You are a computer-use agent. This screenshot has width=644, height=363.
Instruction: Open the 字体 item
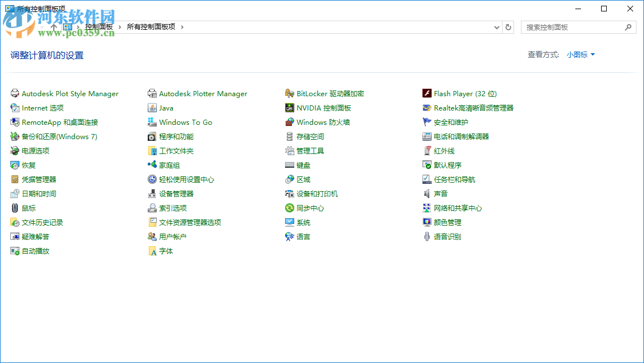(x=165, y=251)
